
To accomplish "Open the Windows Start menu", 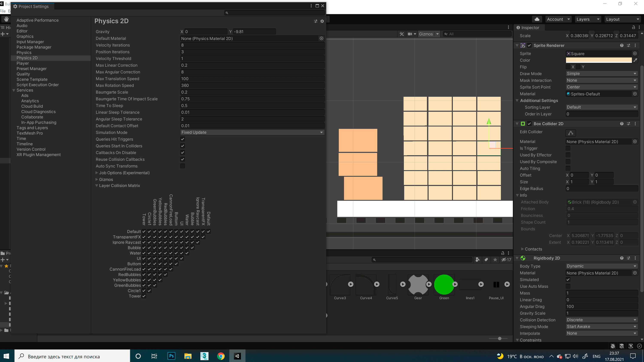I will [x=7, y=356].
